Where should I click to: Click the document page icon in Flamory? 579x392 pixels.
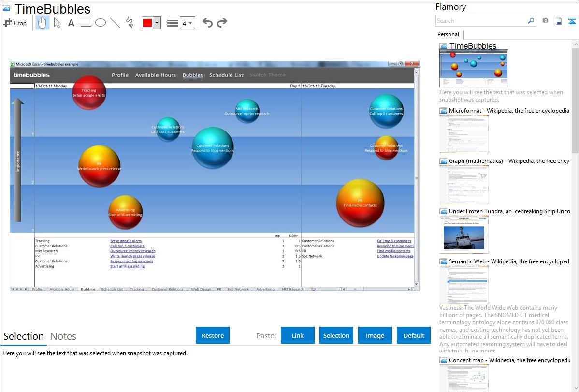click(559, 21)
